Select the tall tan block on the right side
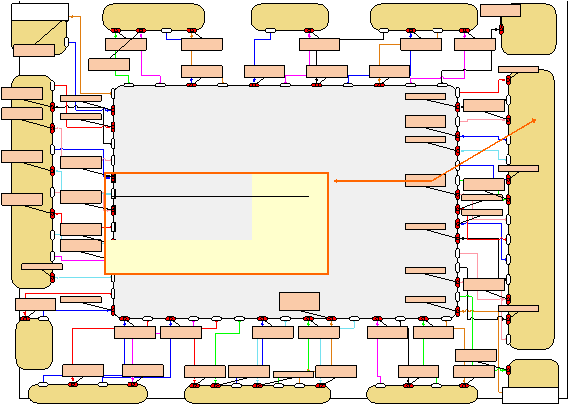Image resolution: width=569 pixels, height=405 pixels. (x=532, y=209)
